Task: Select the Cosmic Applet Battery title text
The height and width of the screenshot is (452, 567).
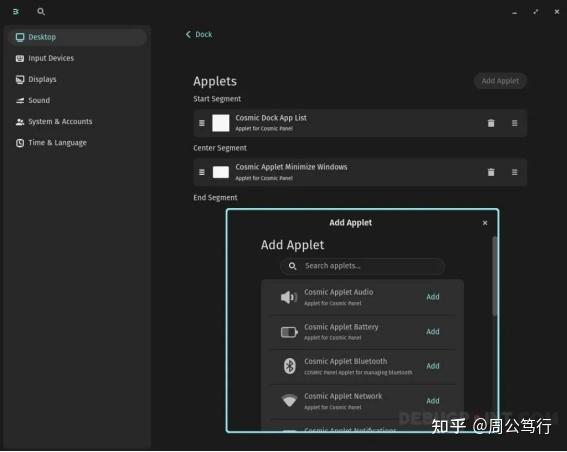Action: point(341,327)
